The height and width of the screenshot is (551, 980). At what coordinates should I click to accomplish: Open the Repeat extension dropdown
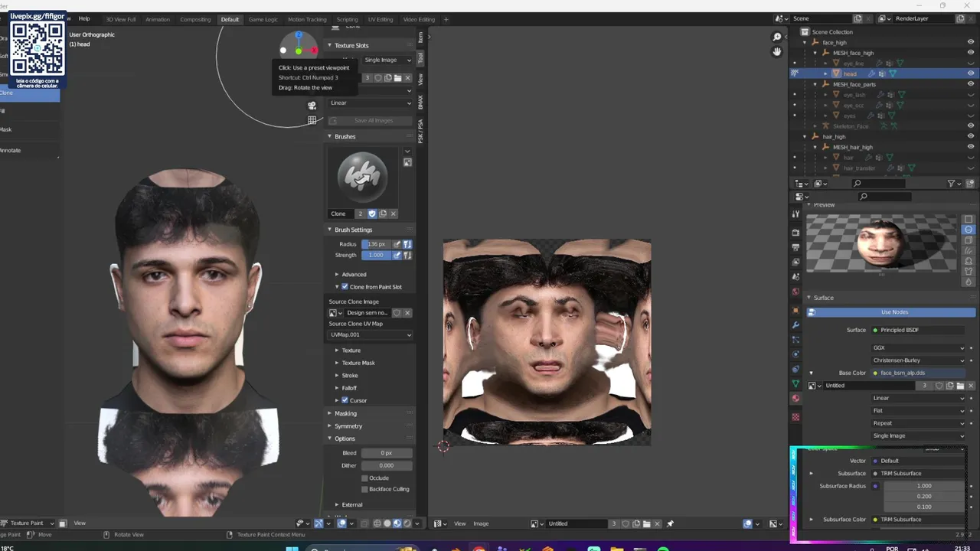[919, 423]
